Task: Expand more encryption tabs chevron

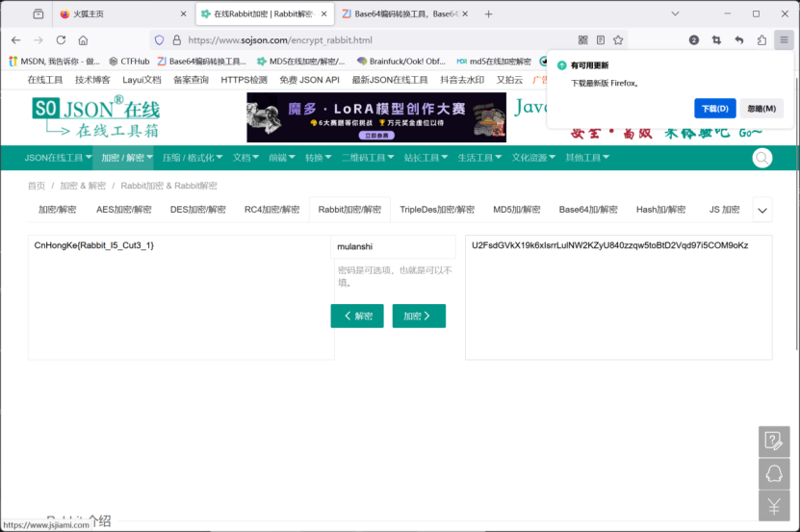Action: (x=762, y=210)
